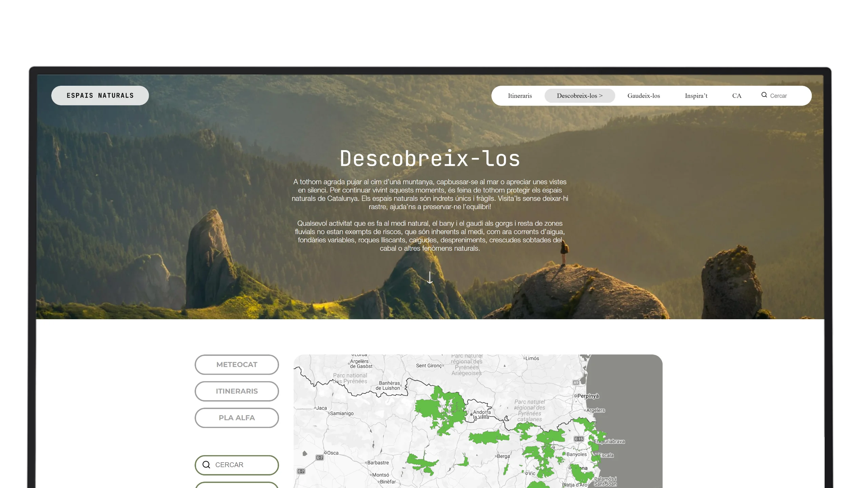Click the ESPAIS NATURALS logo button
Image resolution: width=868 pixels, height=488 pixels.
[x=100, y=96]
